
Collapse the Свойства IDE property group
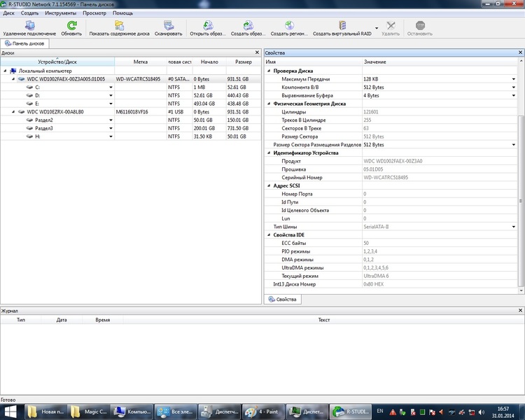[x=267, y=234]
